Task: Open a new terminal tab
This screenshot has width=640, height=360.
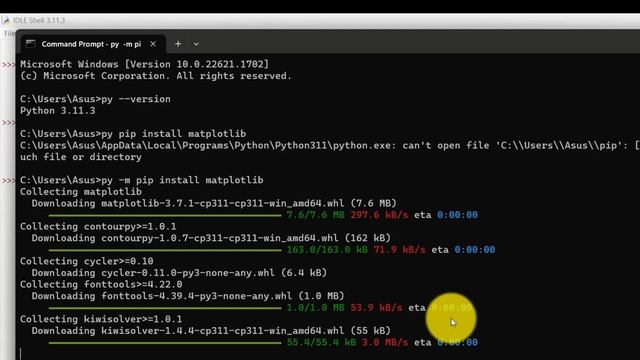Action: coord(178,44)
